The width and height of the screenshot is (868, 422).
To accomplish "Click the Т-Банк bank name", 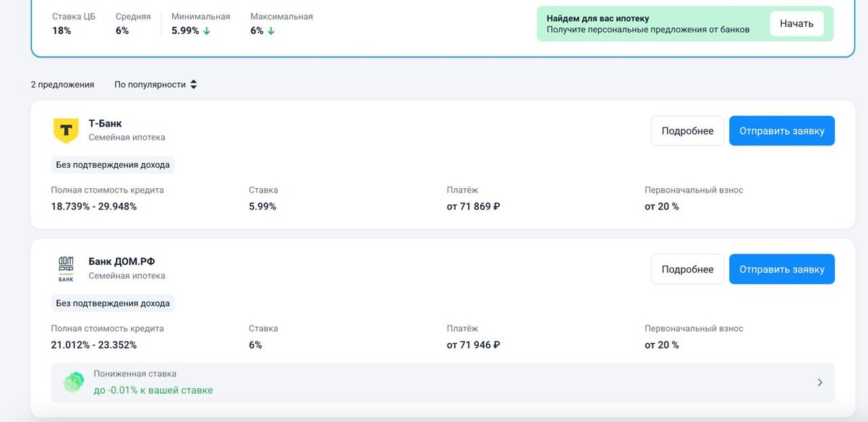I will click(105, 124).
